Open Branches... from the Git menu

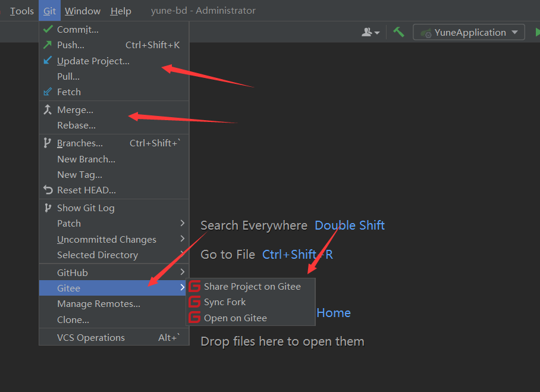click(114, 143)
